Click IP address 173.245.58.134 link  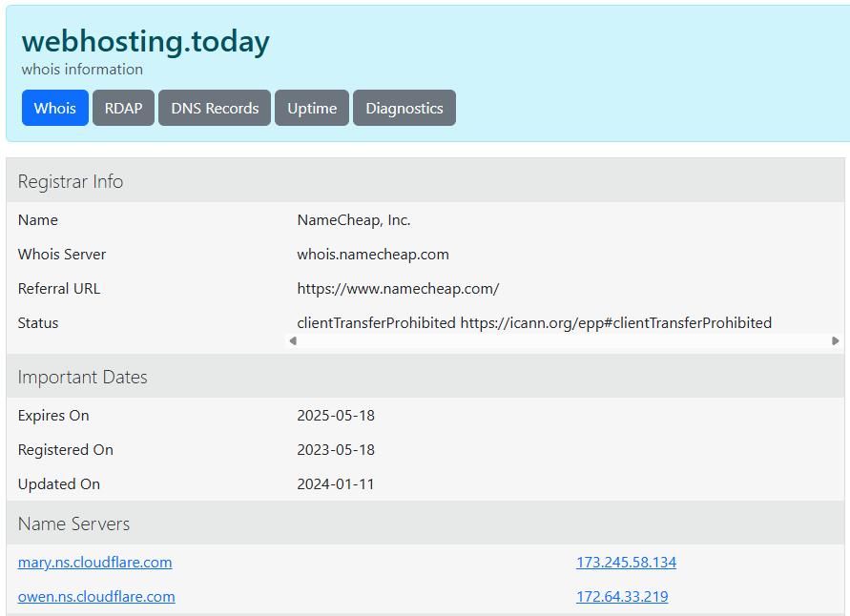click(x=626, y=563)
